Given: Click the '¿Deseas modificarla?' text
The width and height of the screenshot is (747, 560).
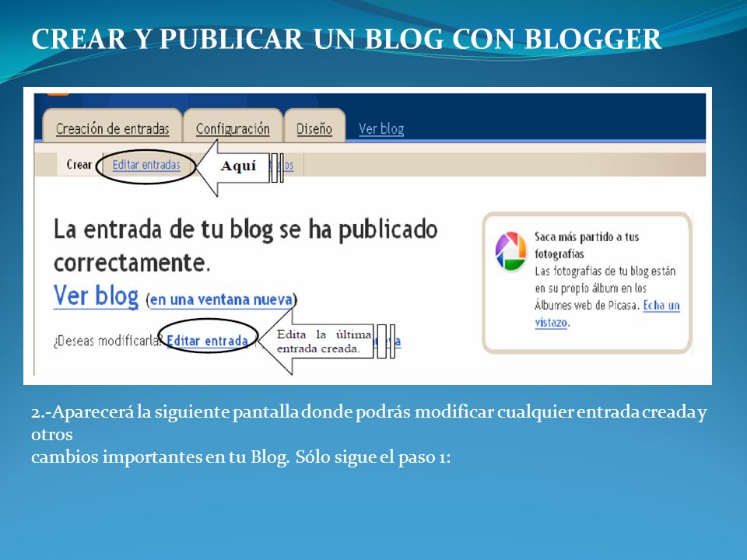Looking at the screenshot, I should pyautogui.click(x=109, y=341).
